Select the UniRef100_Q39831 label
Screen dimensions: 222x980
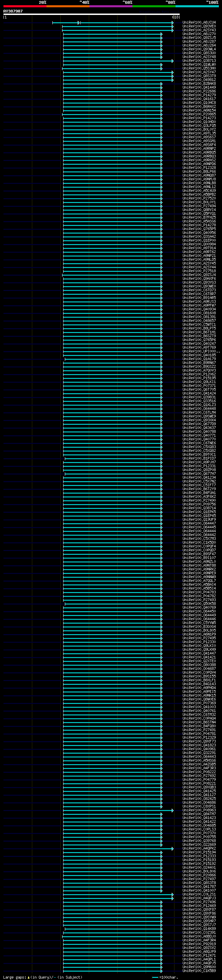pyautogui.click(x=199, y=397)
